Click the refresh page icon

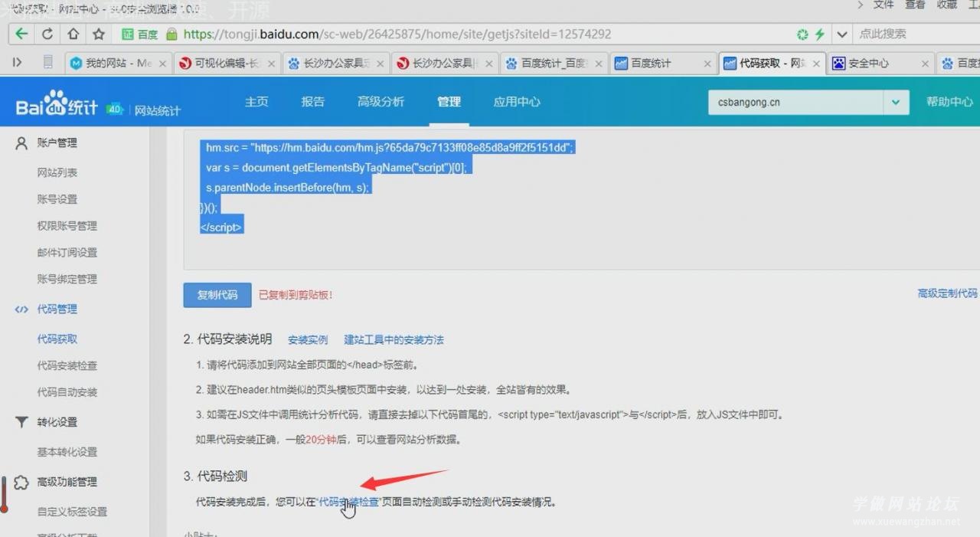[x=47, y=33]
